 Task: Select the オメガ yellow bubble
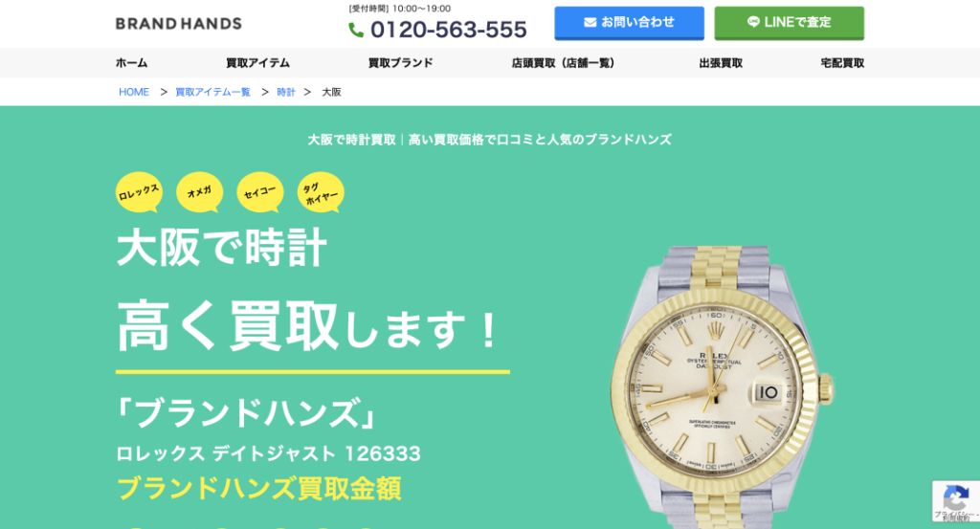(199, 192)
